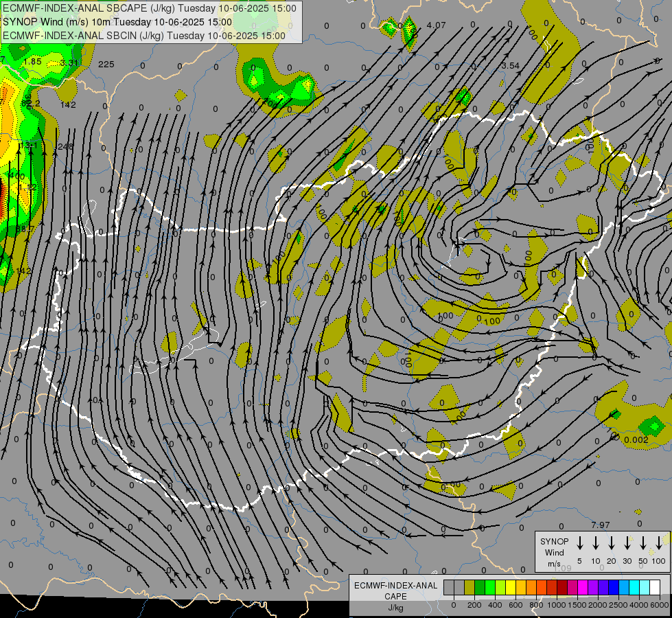Click the 5 m/s wind arrow in legend

[x=579, y=543]
